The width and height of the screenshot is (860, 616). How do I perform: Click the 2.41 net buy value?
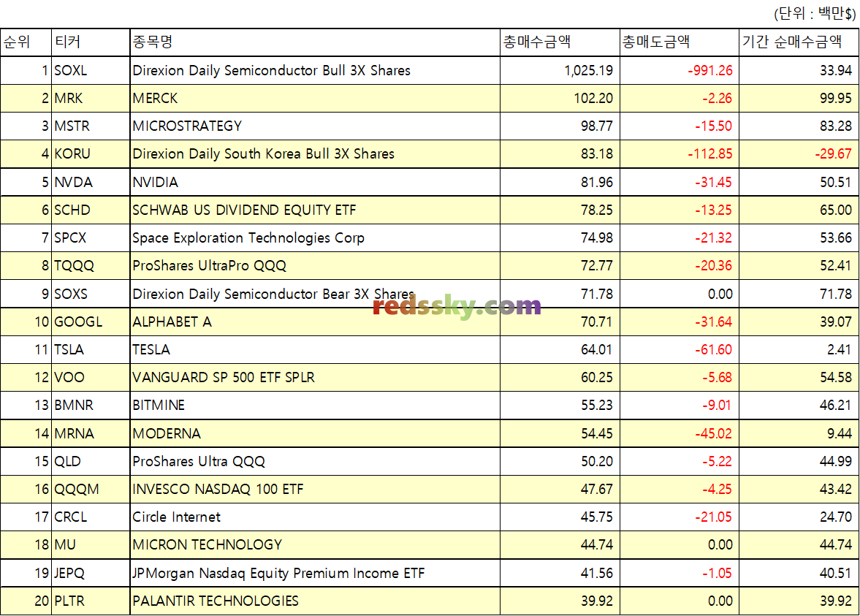pyautogui.click(x=839, y=349)
